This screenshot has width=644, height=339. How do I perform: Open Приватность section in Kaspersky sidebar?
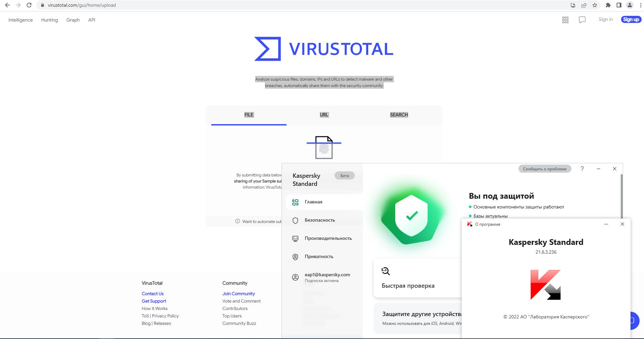click(324, 257)
